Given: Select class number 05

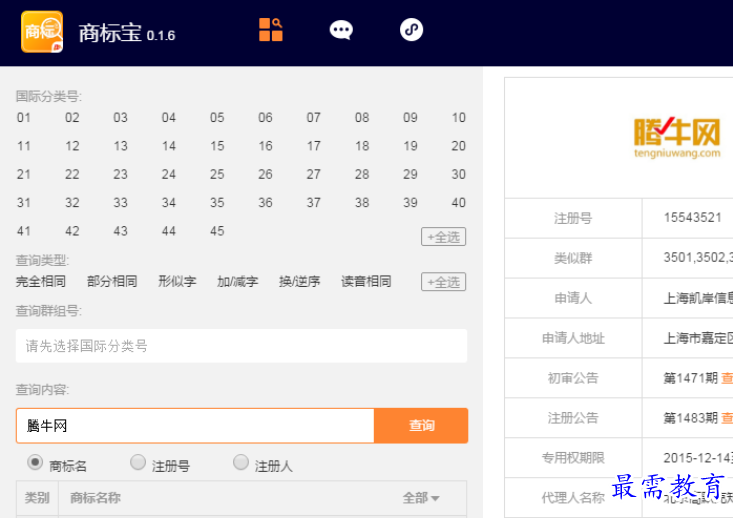Looking at the screenshot, I should (217, 117).
